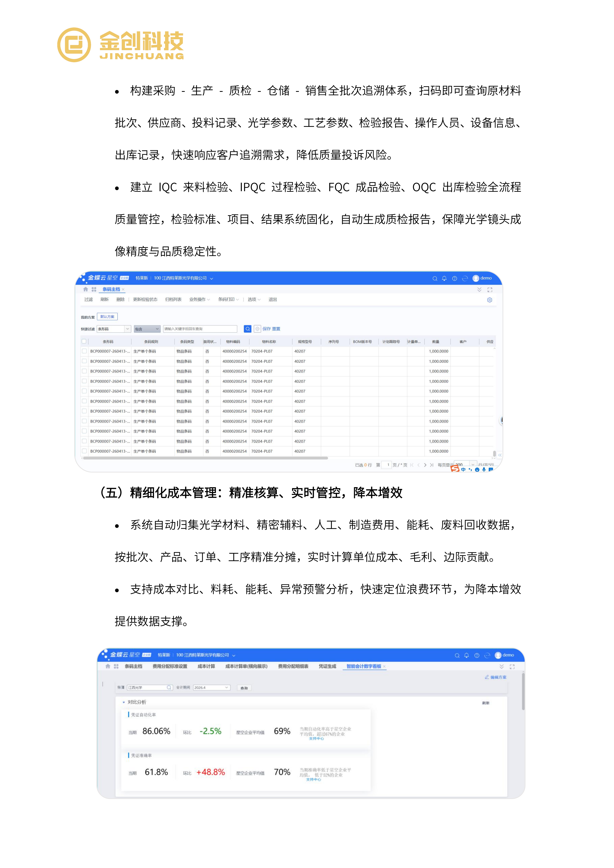Switch to 费用分配明细表 tab

(x=293, y=666)
